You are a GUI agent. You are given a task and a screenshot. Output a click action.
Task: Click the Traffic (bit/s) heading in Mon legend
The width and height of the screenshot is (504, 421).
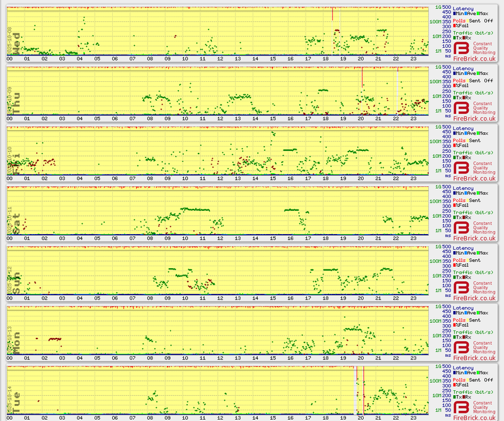474,331
